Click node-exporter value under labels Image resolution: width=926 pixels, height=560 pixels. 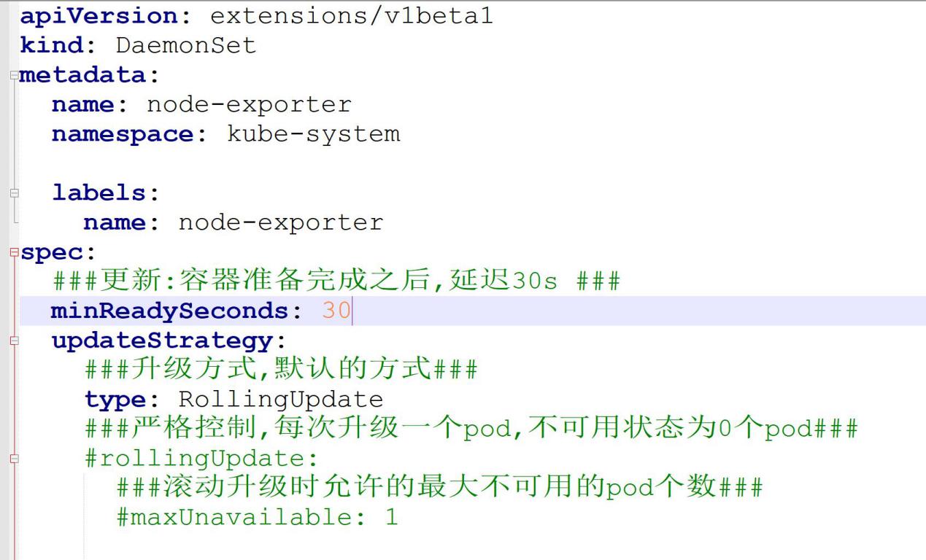[280, 222]
